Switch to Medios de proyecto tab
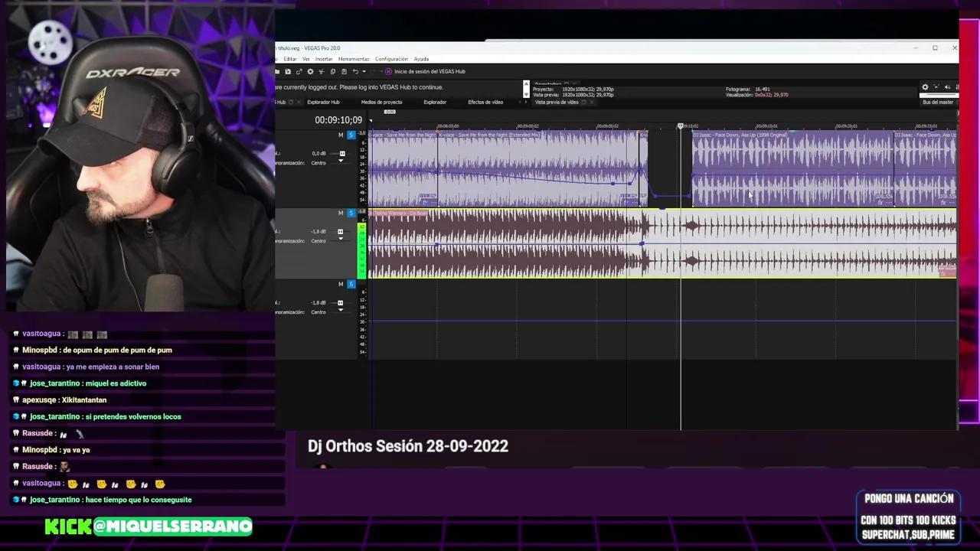The height and width of the screenshot is (551, 980). [x=381, y=102]
